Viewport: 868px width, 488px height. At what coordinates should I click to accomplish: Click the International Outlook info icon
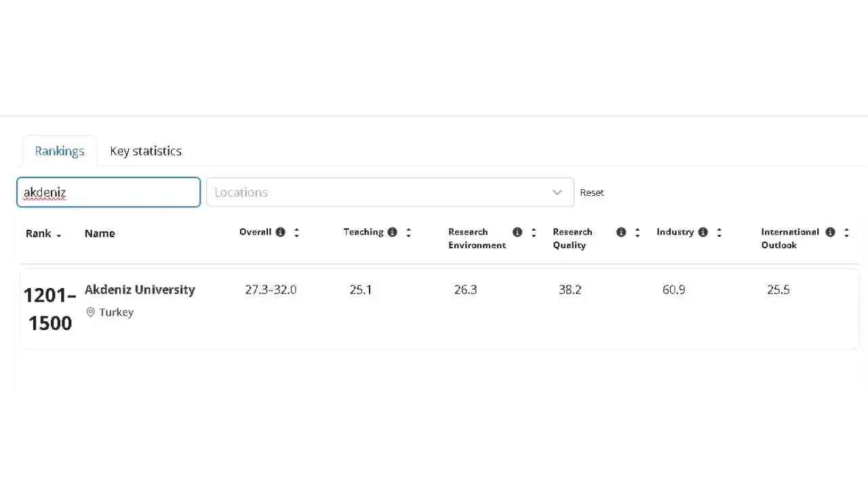coord(830,232)
